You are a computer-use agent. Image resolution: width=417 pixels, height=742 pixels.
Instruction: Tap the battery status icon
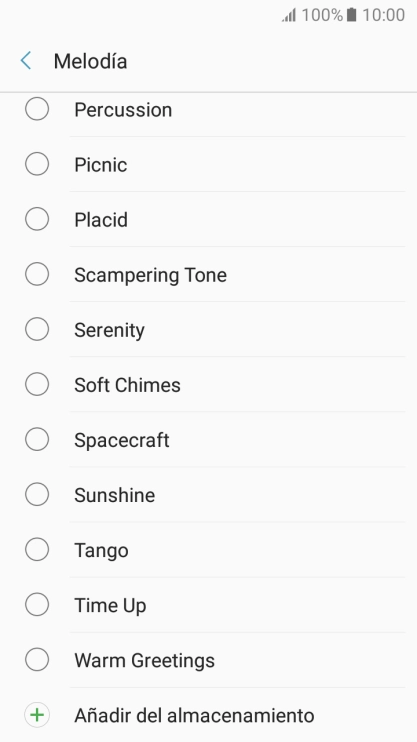point(351,15)
